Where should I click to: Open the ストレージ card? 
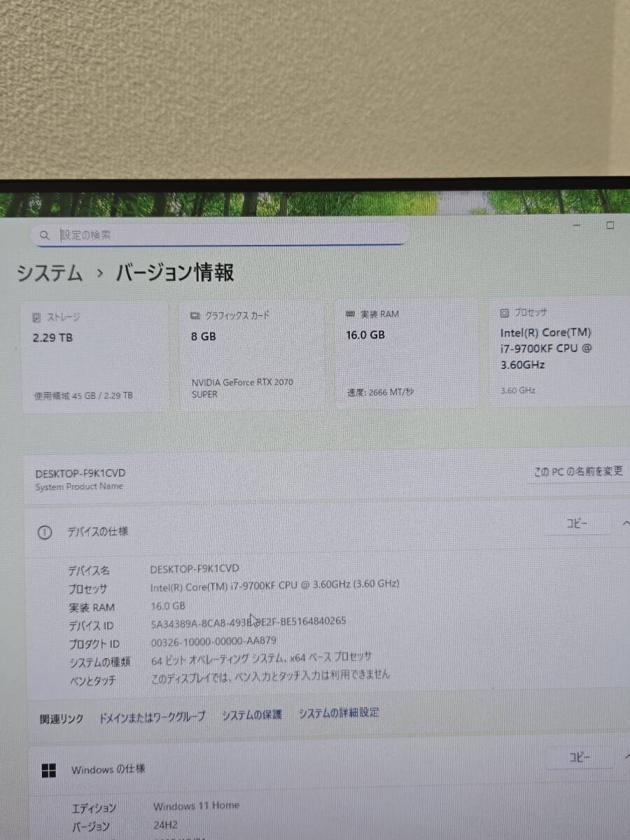[x=96, y=356]
